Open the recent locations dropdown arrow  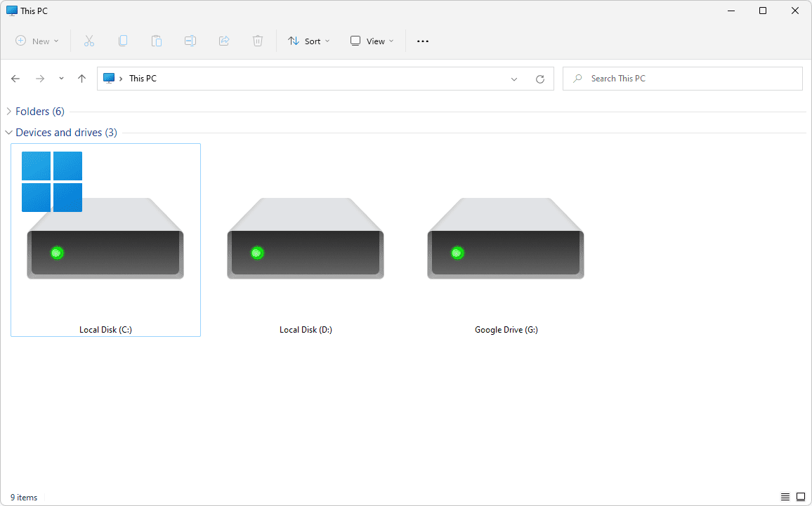pyautogui.click(x=61, y=79)
